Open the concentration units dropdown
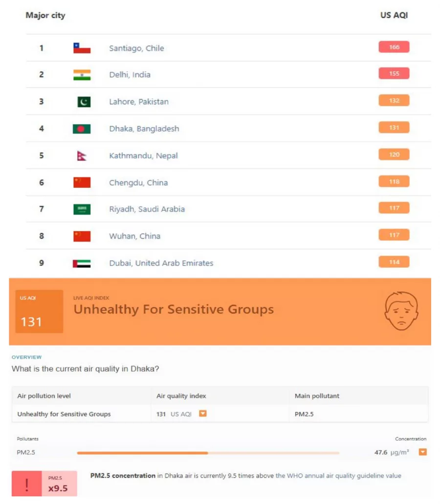 422,452
